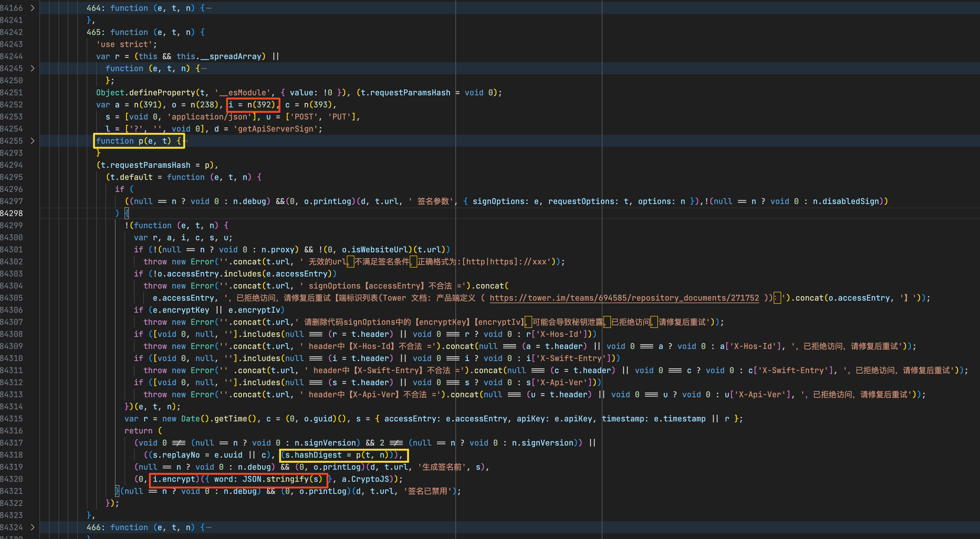Click line number 84298 in the gutter
This screenshot has width=980, height=539.
[11, 214]
